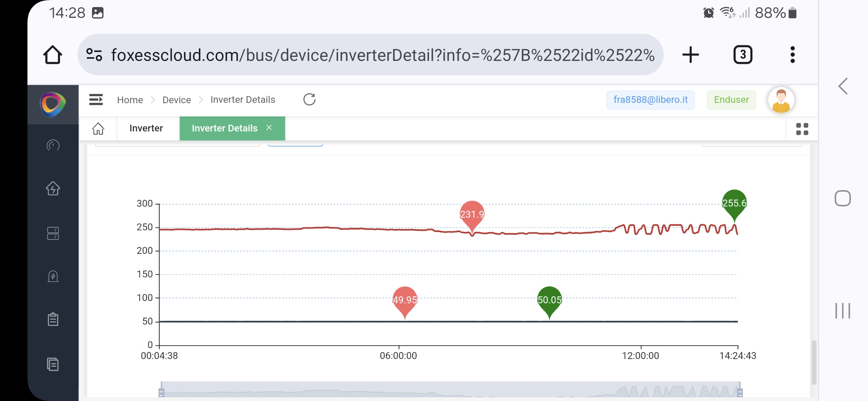Image resolution: width=868 pixels, height=401 pixels.
Task: Toggle the collapse sidebar menu icon
Action: point(96,100)
